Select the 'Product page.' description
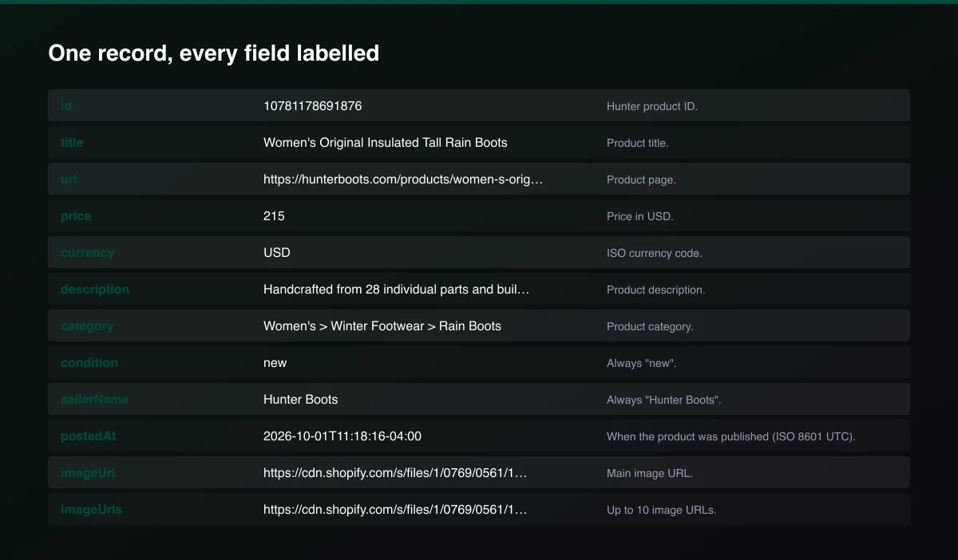 point(641,179)
